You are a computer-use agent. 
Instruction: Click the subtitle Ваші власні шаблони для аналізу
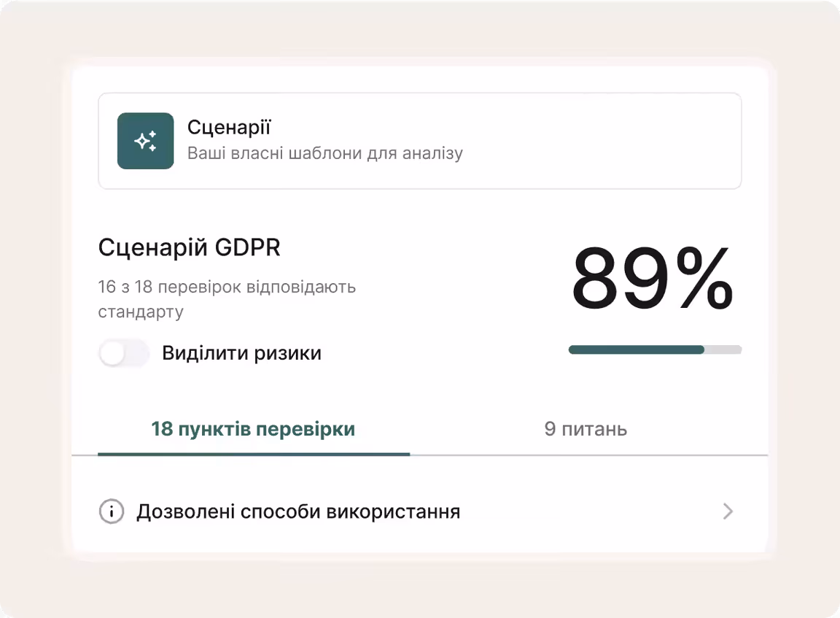tap(325, 153)
